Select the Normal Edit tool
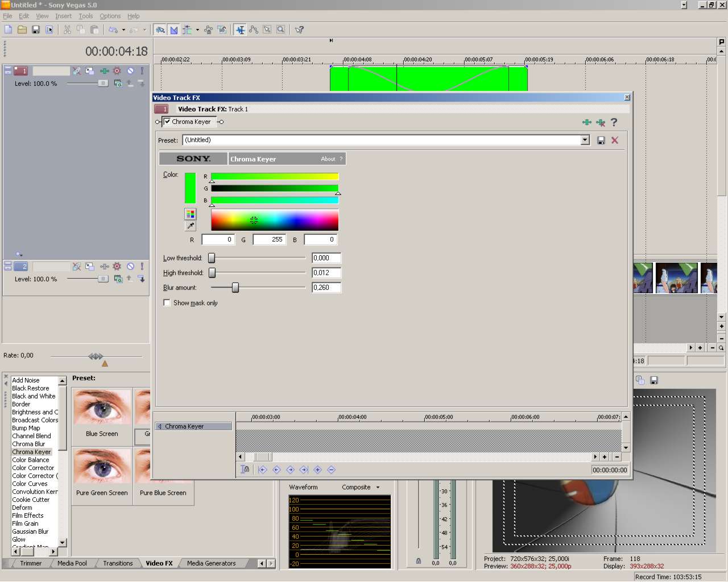This screenshot has width=728, height=582. (x=241, y=30)
